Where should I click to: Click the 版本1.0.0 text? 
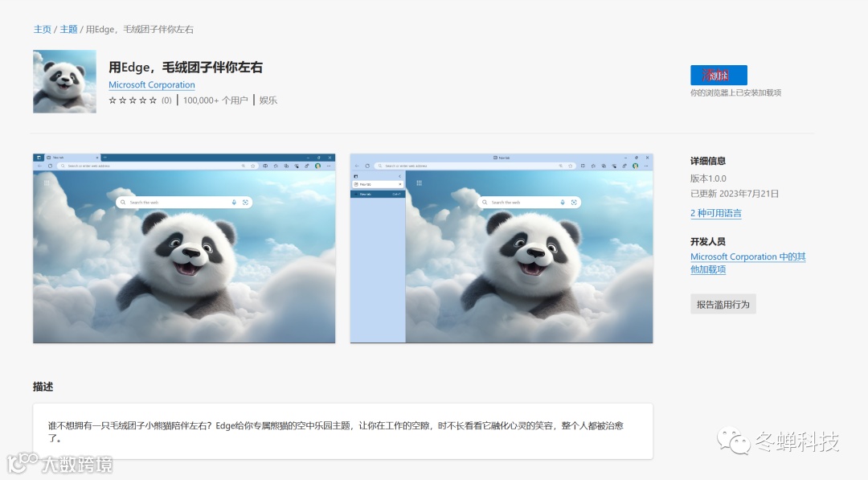(x=708, y=178)
